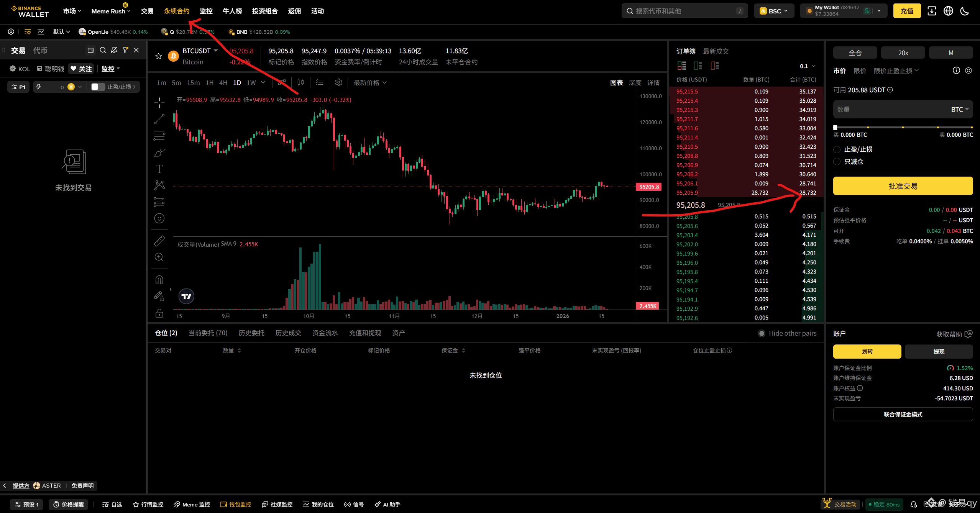
Task: Toggle the 止盈/止损 switch in left panel
Action: 98,87
